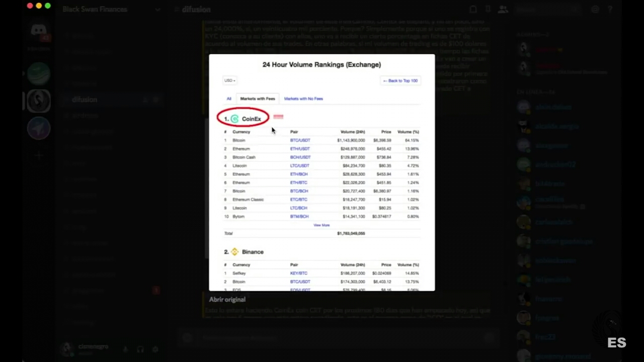Click the Bytom currency row
Image resolution: width=644 pixels, height=362 pixels.
(x=321, y=217)
